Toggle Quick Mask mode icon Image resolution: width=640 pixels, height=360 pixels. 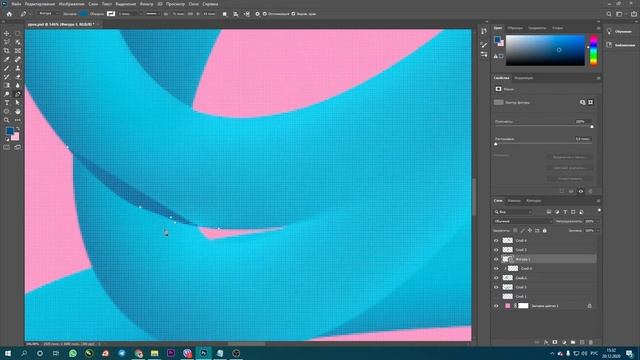click(7, 147)
